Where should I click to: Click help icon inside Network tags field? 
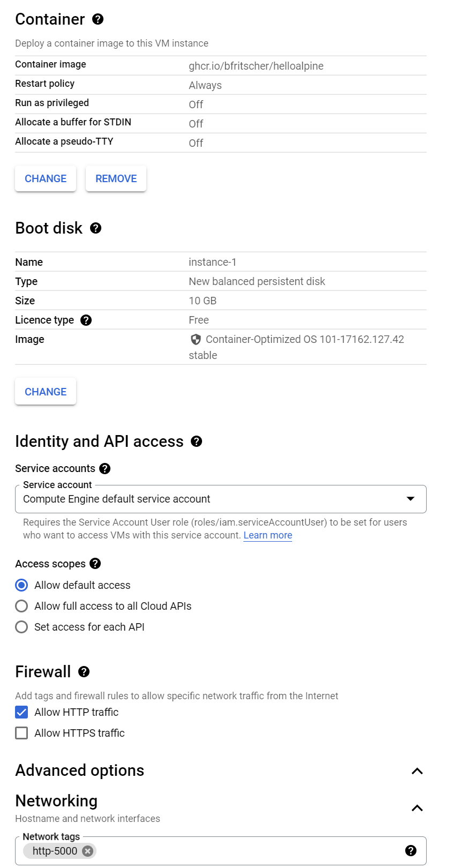[x=411, y=851]
